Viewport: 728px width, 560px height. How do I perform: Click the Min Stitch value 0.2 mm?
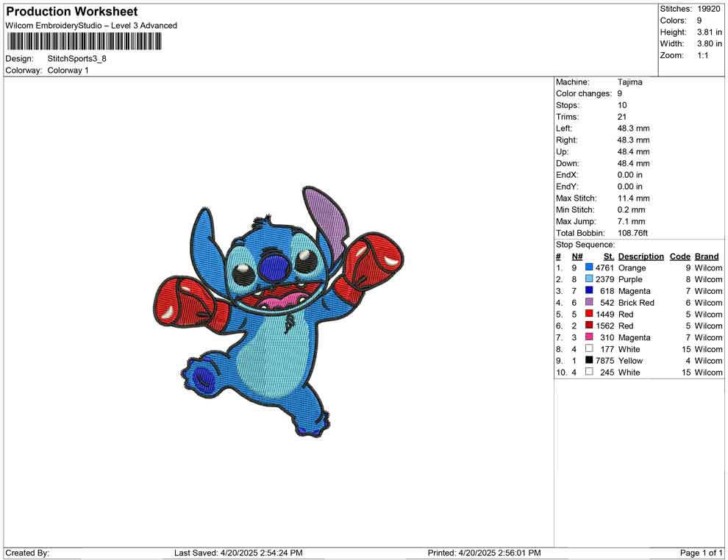(631, 209)
